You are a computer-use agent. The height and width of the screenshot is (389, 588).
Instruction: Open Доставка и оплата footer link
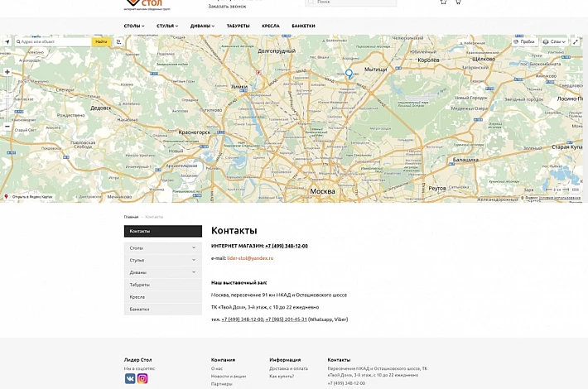pos(288,369)
